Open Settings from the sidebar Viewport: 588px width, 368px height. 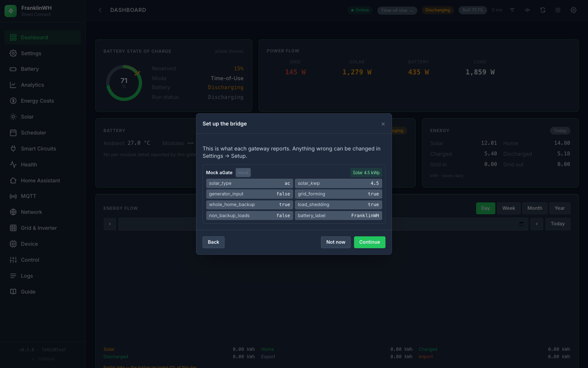(42, 53)
